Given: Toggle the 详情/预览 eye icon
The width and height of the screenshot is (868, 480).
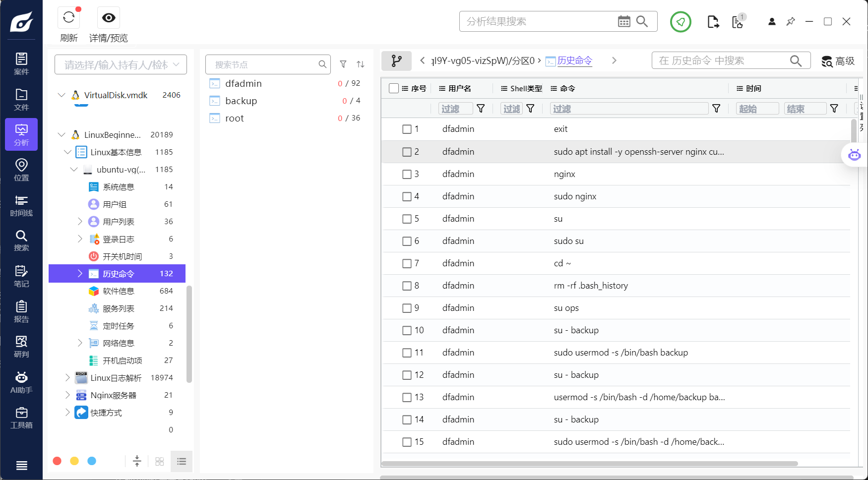Looking at the screenshot, I should tap(109, 18).
